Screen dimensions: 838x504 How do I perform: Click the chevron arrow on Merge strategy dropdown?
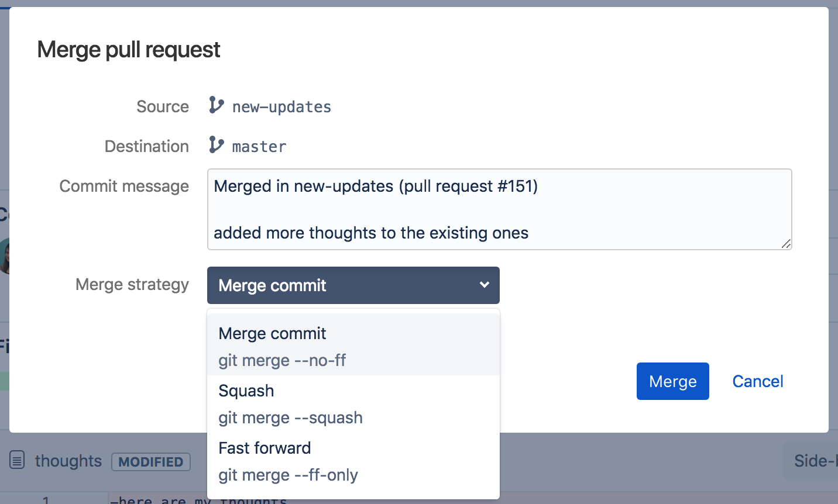point(484,285)
